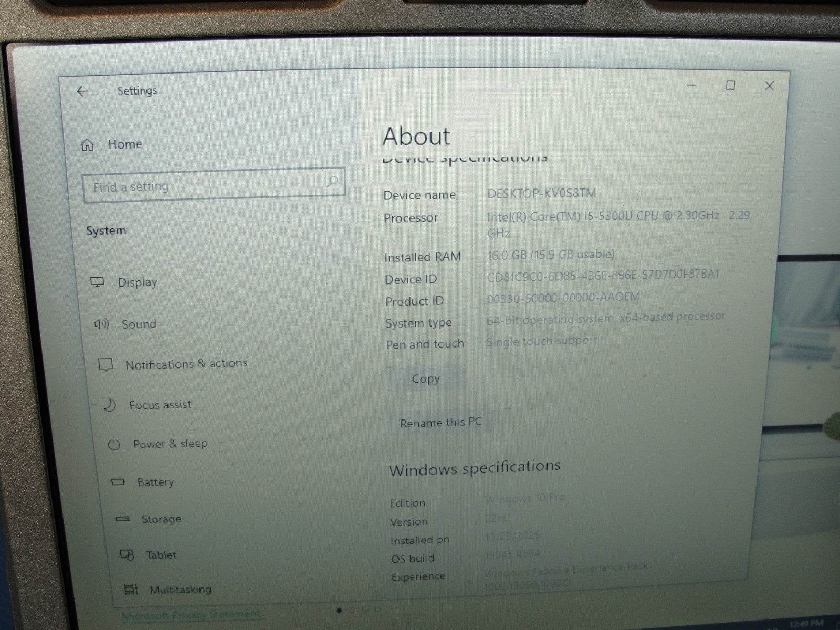Open the Microsoft Privacy Statement link
The image size is (840, 630).
(191, 614)
